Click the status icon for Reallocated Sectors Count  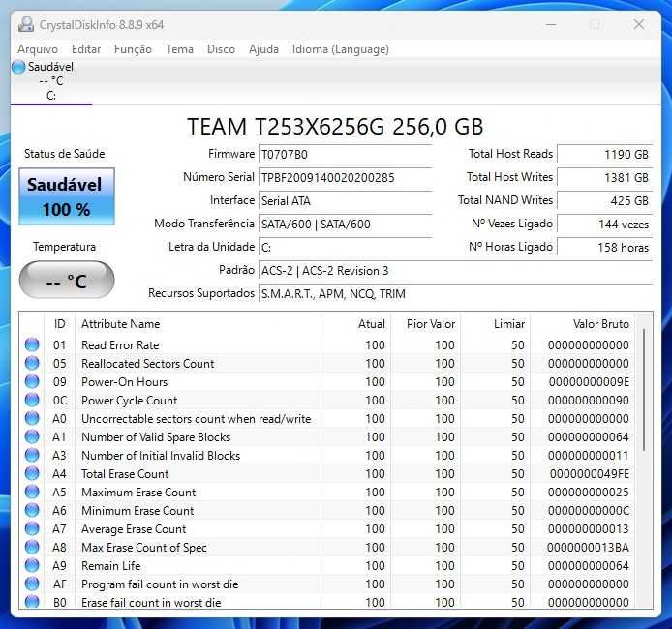point(32,363)
